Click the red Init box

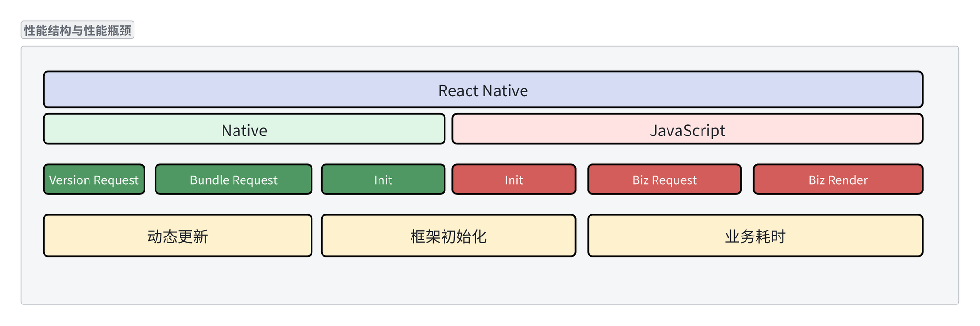(x=513, y=180)
